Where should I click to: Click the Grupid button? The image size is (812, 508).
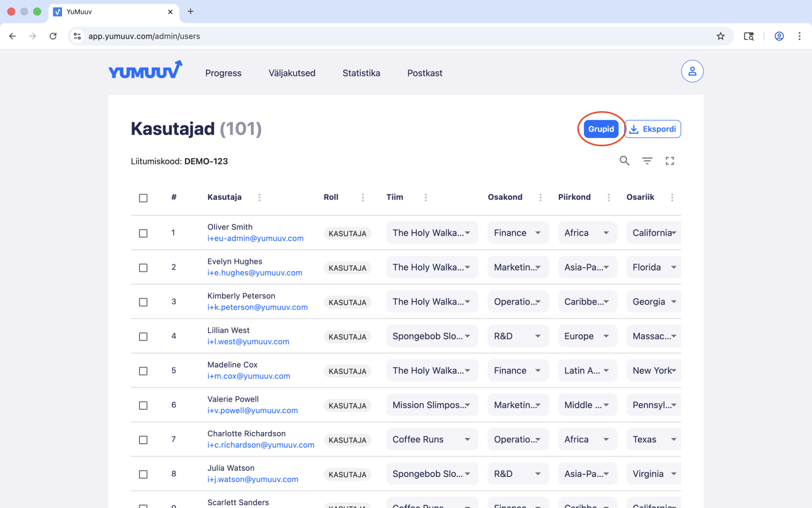click(601, 129)
